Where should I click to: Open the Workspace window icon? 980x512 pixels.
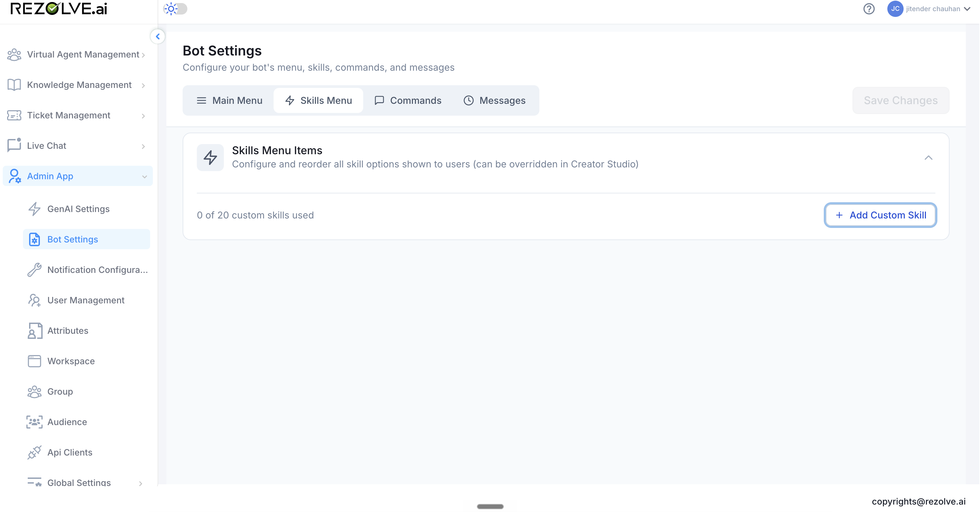click(34, 361)
